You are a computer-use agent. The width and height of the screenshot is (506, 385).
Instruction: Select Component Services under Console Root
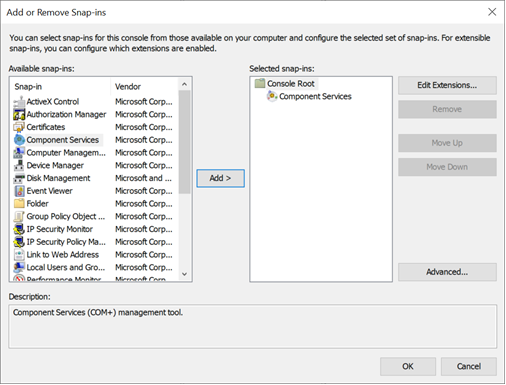tap(315, 96)
